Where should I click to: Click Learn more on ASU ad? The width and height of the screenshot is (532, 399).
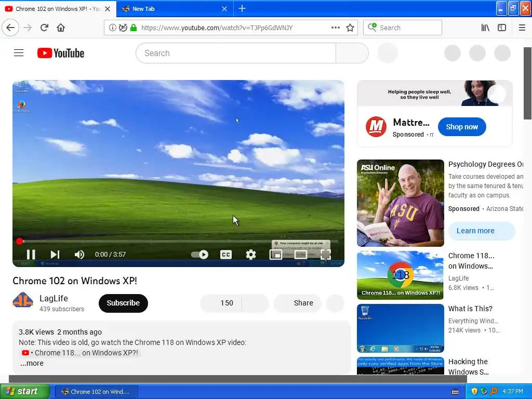[482, 231]
